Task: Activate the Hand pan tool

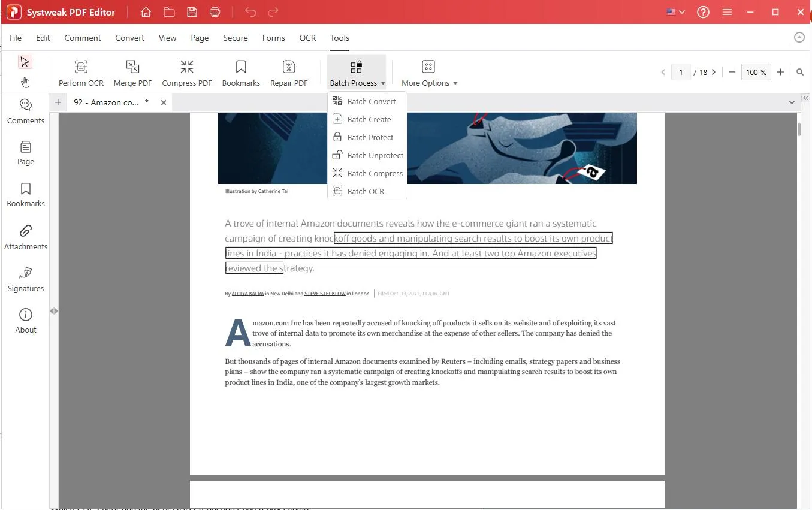Action: (25, 82)
